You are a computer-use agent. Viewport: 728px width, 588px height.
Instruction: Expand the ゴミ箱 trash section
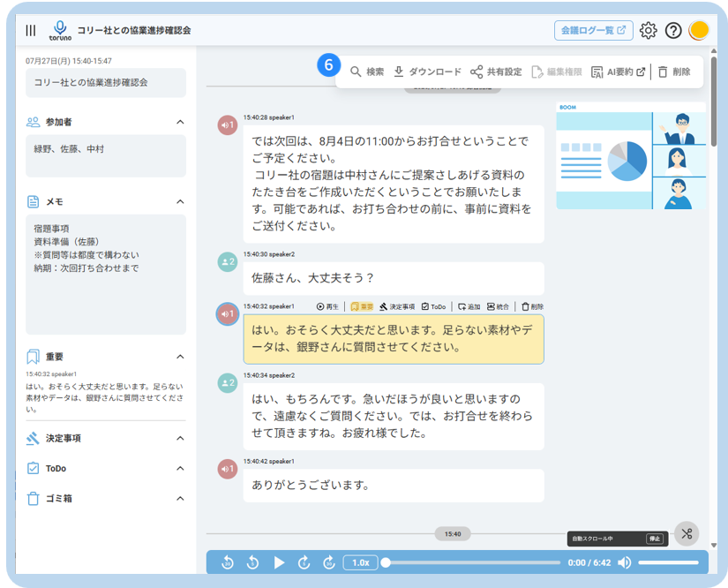180,498
